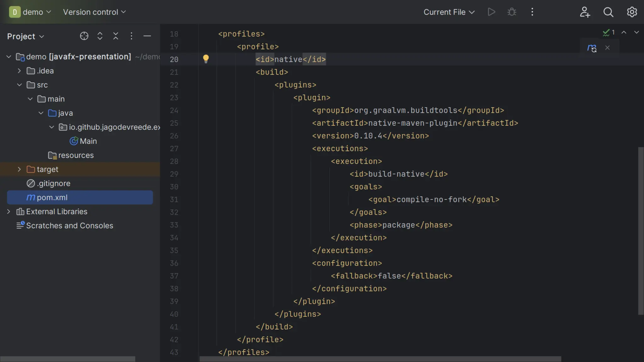Image resolution: width=644 pixels, height=362 pixels.
Task: Click the Load Maven Changes icon
Action: pos(592,48)
